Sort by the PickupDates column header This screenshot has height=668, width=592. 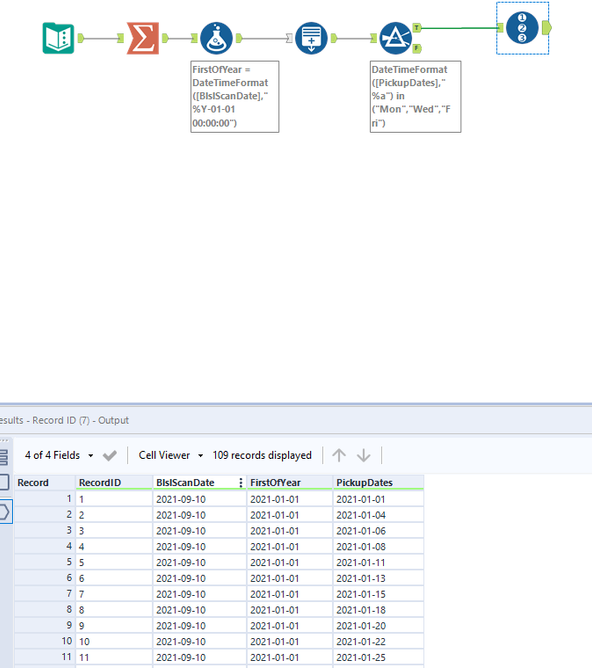point(378,483)
